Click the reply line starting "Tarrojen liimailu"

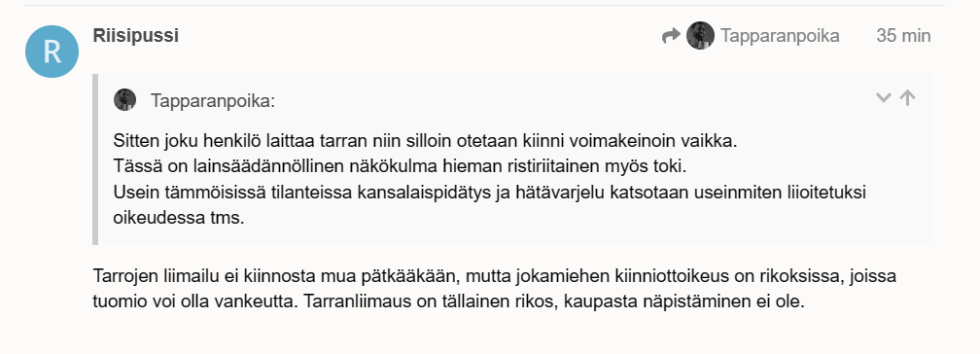coord(494,276)
